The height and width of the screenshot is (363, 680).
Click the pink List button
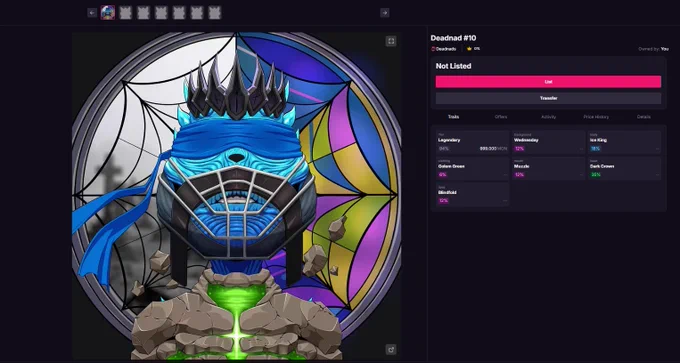coord(548,82)
